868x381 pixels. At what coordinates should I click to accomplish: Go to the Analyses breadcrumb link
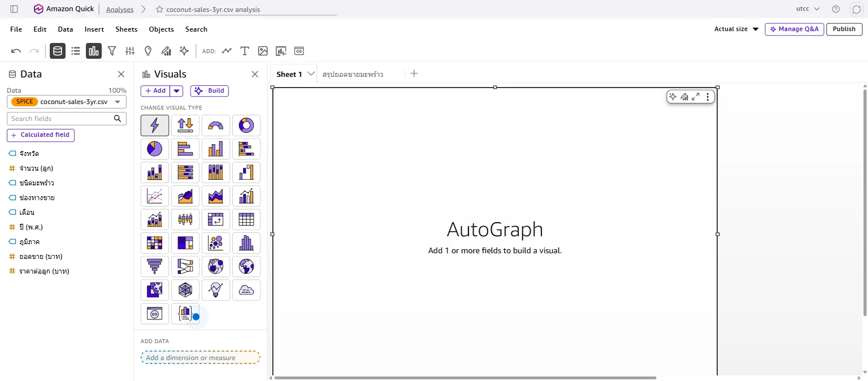(x=120, y=9)
